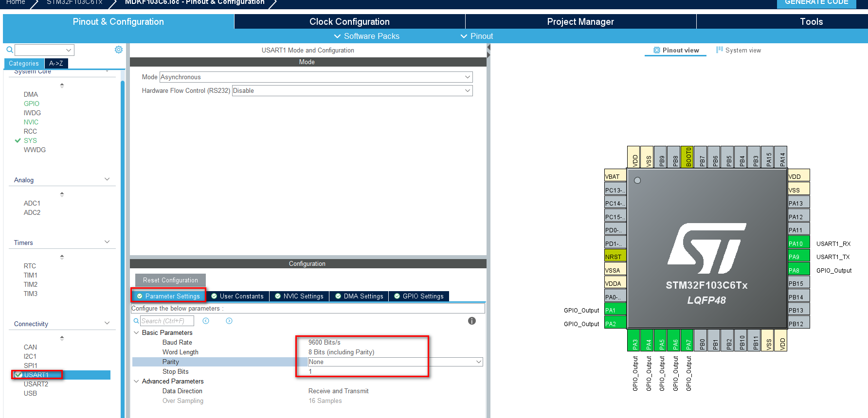The width and height of the screenshot is (868, 418).
Task: Switch to Clock Configuration tab
Action: pos(349,21)
